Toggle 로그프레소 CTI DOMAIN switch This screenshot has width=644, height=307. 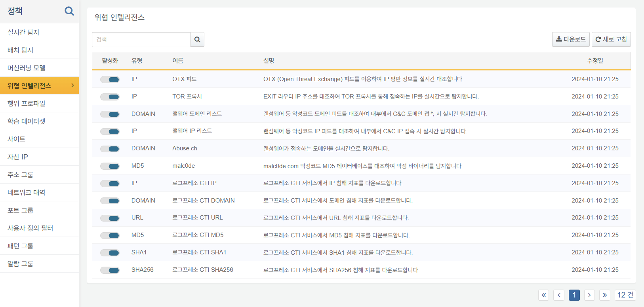coord(110,201)
